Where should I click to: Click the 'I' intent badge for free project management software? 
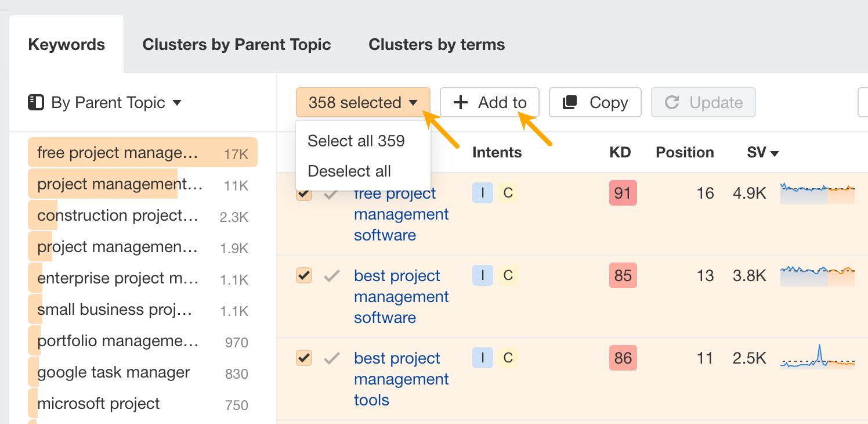(x=482, y=192)
